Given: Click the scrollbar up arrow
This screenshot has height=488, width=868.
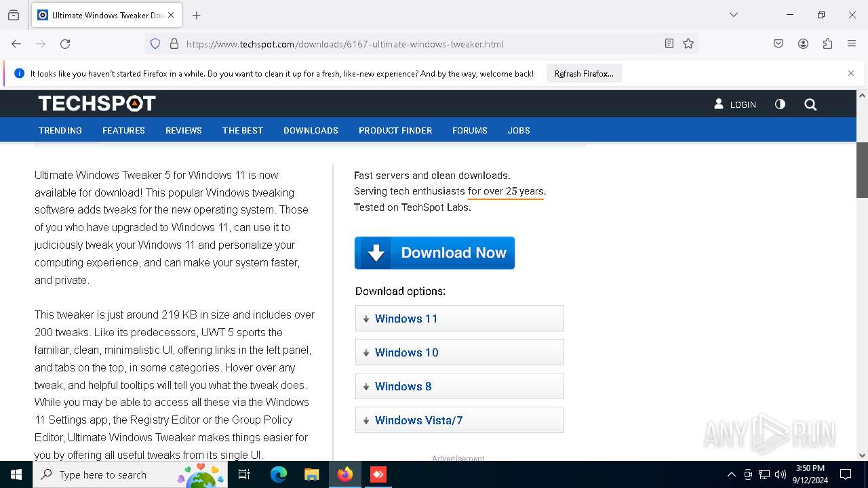Looking at the screenshot, I should pyautogui.click(x=862, y=96).
